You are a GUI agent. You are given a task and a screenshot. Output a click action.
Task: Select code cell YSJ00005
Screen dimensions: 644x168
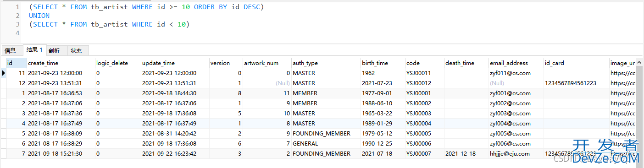click(x=424, y=134)
